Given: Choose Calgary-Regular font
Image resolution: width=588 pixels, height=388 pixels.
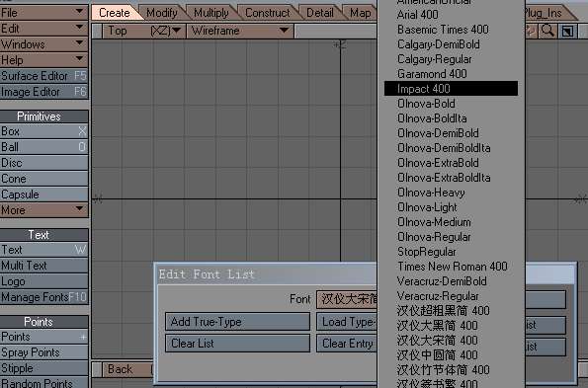Looking at the screenshot, I should (x=451, y=59).
